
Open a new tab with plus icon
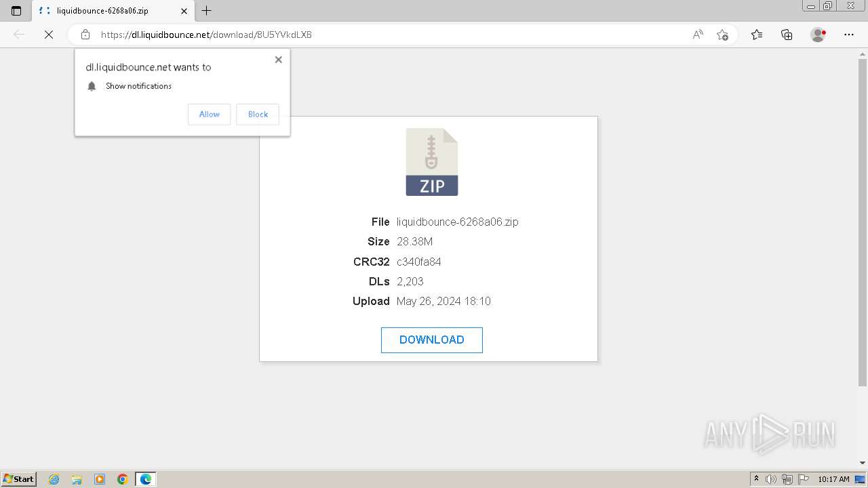click(x=207, y=11)
